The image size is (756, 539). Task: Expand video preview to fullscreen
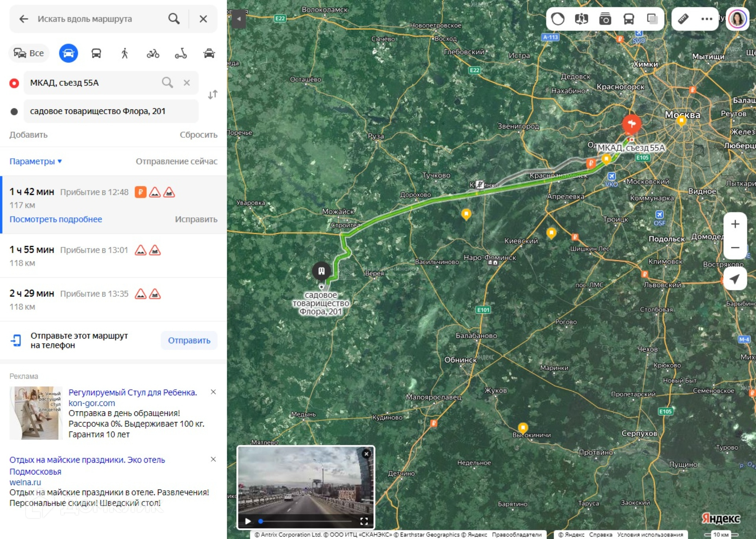pyautogui.click(x=364, y=521)
